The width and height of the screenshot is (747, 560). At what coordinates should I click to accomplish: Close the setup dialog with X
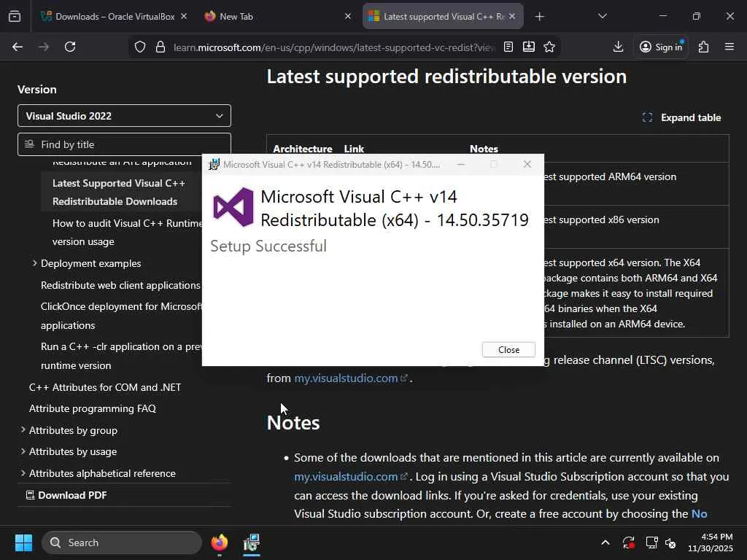click(x=527, y=164)
